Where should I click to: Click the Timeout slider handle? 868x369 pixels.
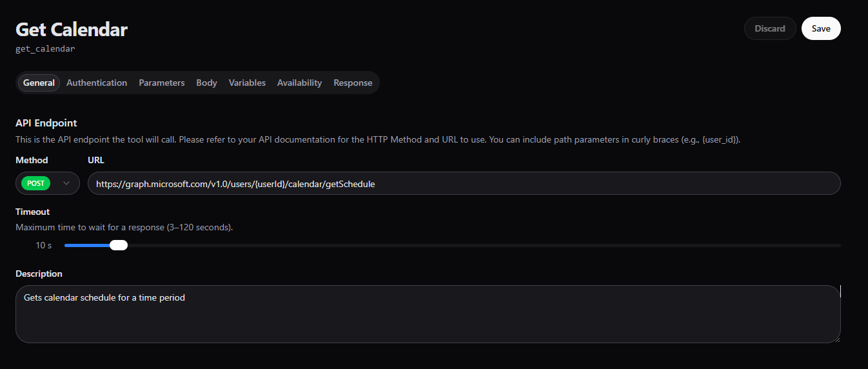click(x=119, y=245)
